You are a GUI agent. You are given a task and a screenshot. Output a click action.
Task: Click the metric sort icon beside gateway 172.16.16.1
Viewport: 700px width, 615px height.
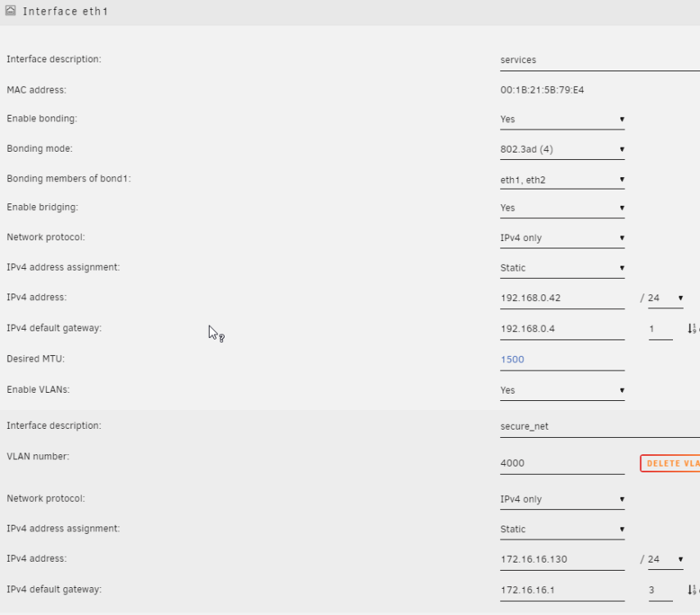693,590
